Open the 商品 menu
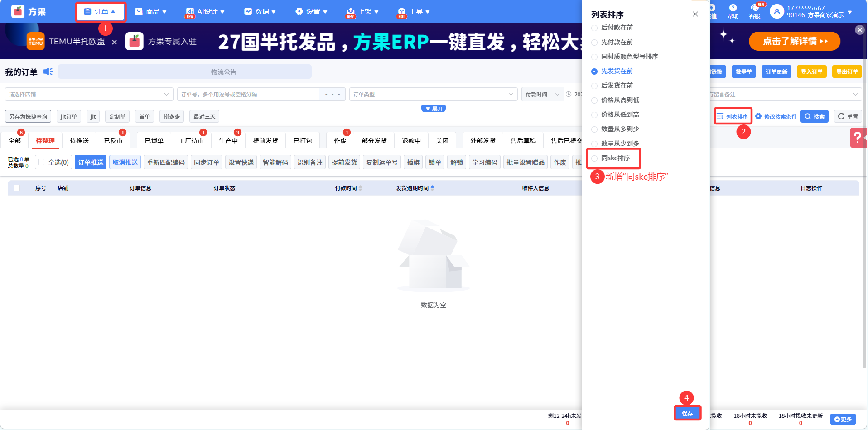 (151, 12)
